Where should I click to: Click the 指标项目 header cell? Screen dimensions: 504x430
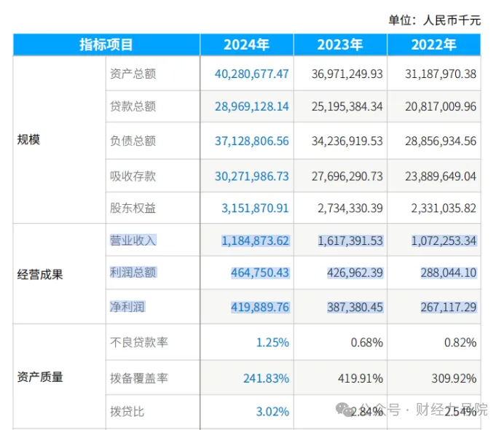pyautogui.click(x=106, y=44)
